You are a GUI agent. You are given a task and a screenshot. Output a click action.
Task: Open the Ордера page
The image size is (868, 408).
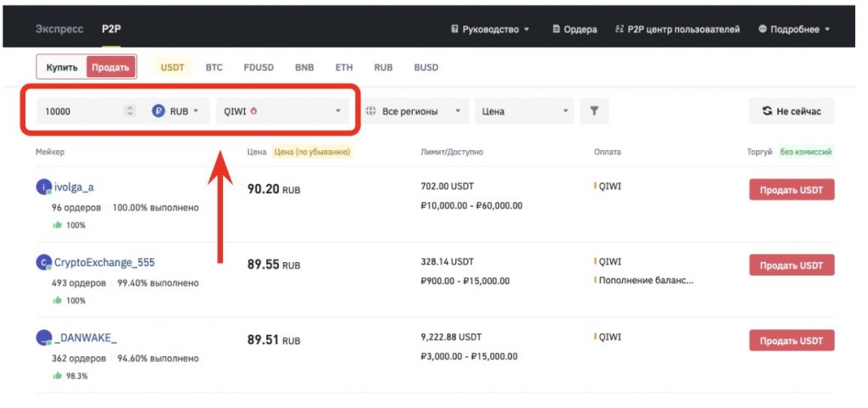(575, 30)
